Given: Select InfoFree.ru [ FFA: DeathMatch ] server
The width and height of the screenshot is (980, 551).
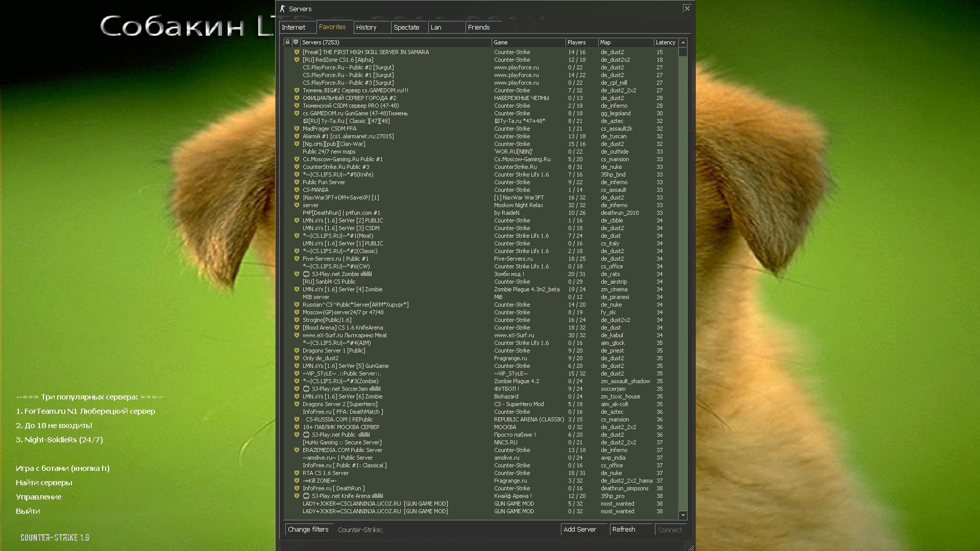Looking at the screenshot, I should coord(481,412).
